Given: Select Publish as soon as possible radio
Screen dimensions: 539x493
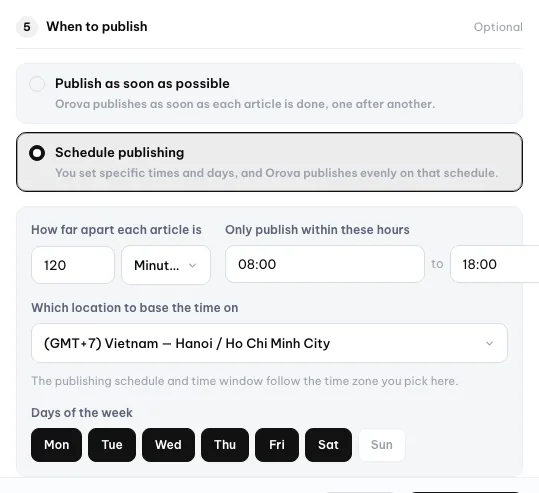Looking at the screenshot, I should (37, 84).
